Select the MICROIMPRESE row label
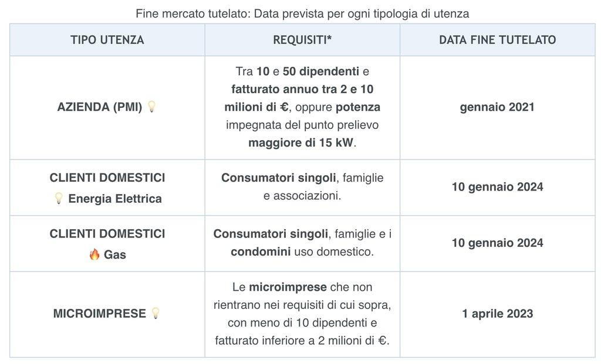The width and height of the screenshot is (601, 364). coord(100,314)
